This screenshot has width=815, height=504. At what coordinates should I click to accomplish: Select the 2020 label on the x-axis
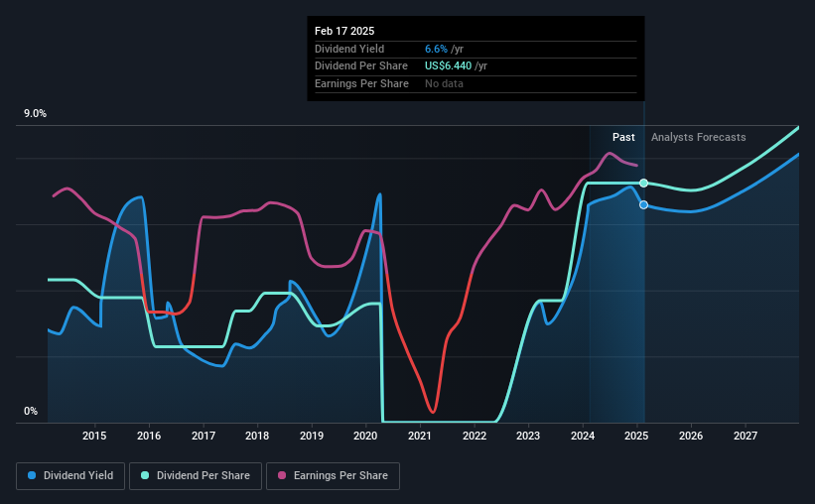click(x=365, y=436)
